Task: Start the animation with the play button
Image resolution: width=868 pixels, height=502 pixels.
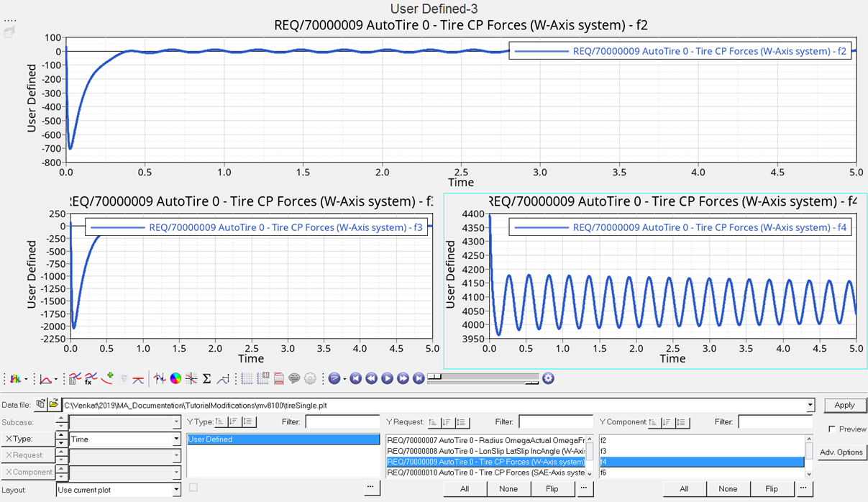Action: tap(387, 378)
